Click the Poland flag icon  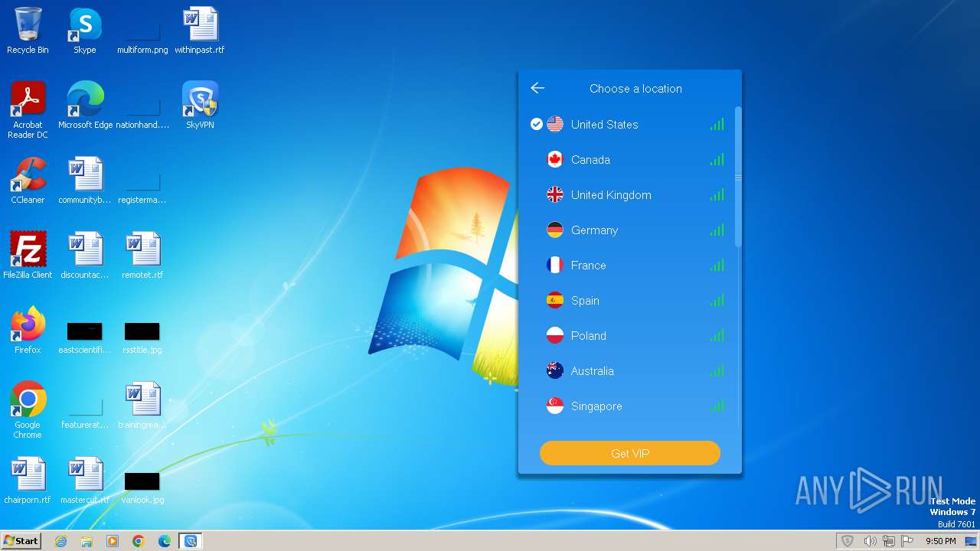click(x=555, y=335)
